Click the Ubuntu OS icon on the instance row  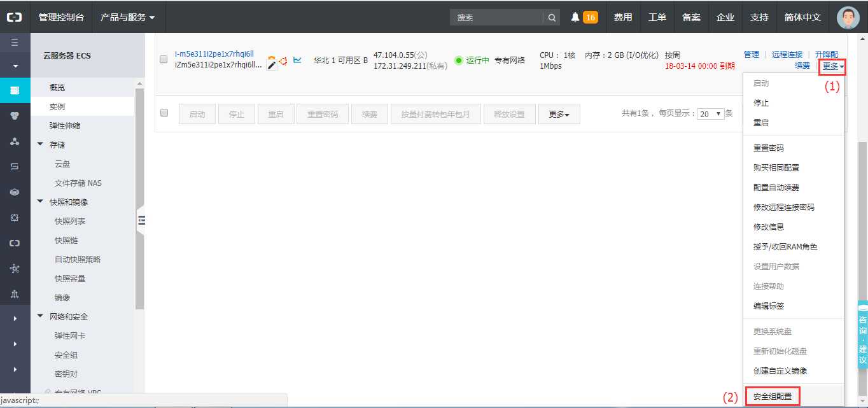(x=283, y=61)
